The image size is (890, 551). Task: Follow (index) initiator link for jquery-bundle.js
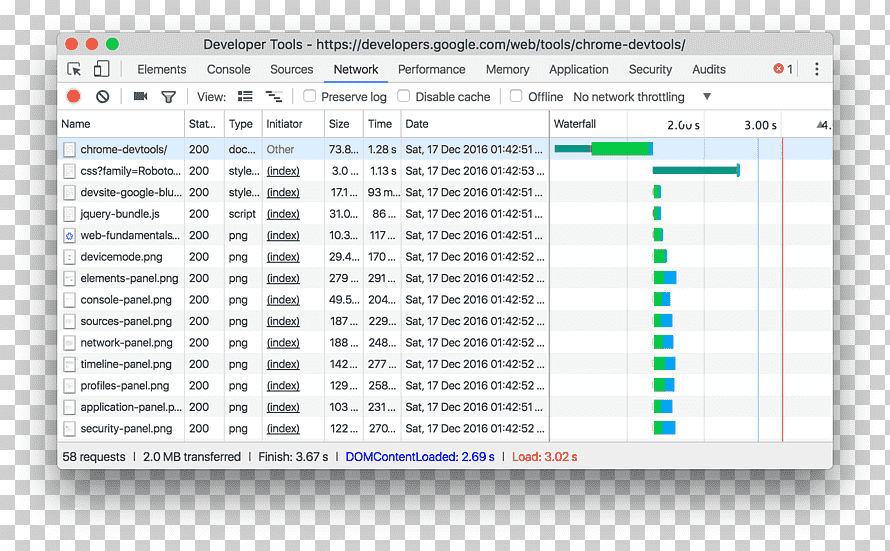283,214
